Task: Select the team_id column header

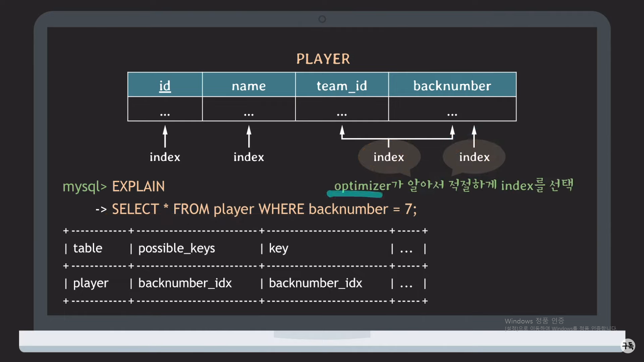Action: 341,86
